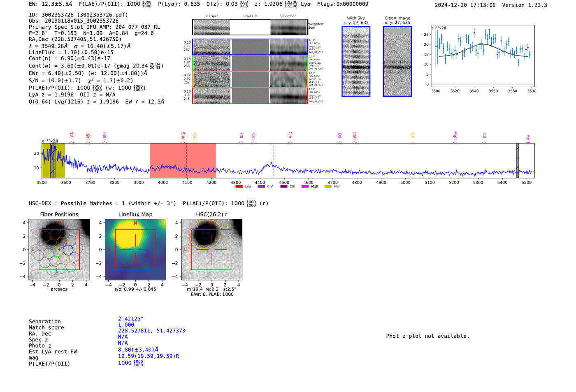576x392 pixels.
Task: Click the Lyα red legend swatch
Action: [x=239, y=187]
